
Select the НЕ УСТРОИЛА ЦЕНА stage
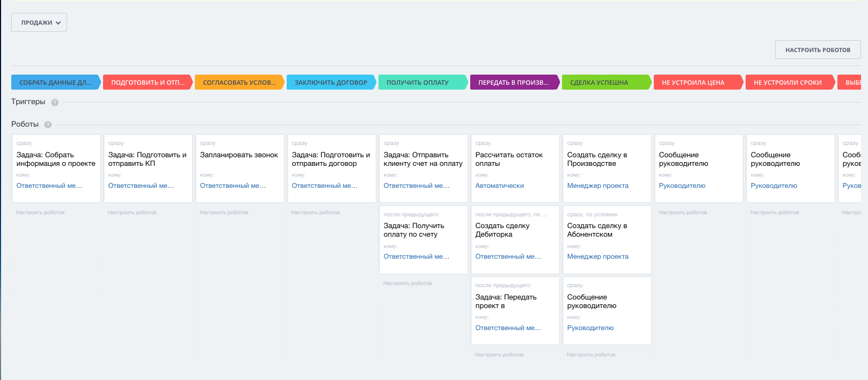click(x=692, y=83)
